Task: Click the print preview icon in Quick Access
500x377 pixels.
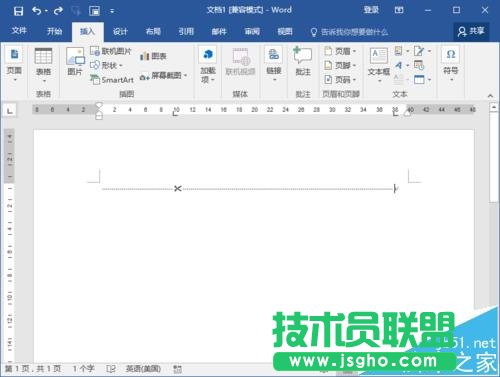Action: [x=95, y=11]
